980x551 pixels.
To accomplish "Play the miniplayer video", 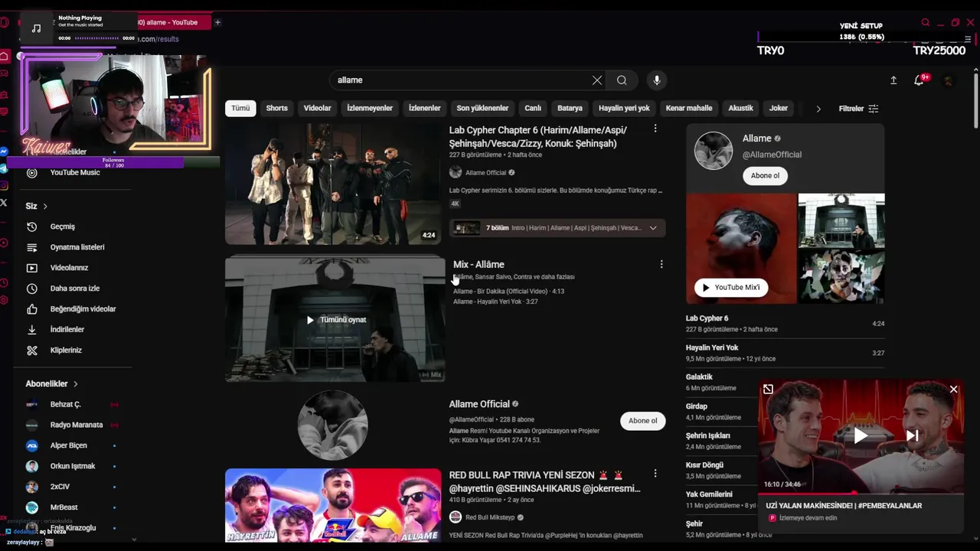I will point(861,435).
